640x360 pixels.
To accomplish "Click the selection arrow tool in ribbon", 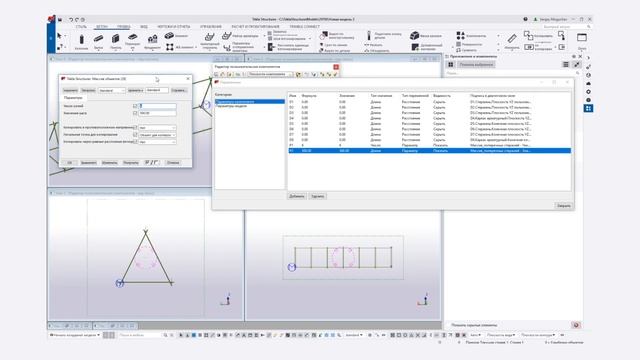I will (x=60, y=36).
